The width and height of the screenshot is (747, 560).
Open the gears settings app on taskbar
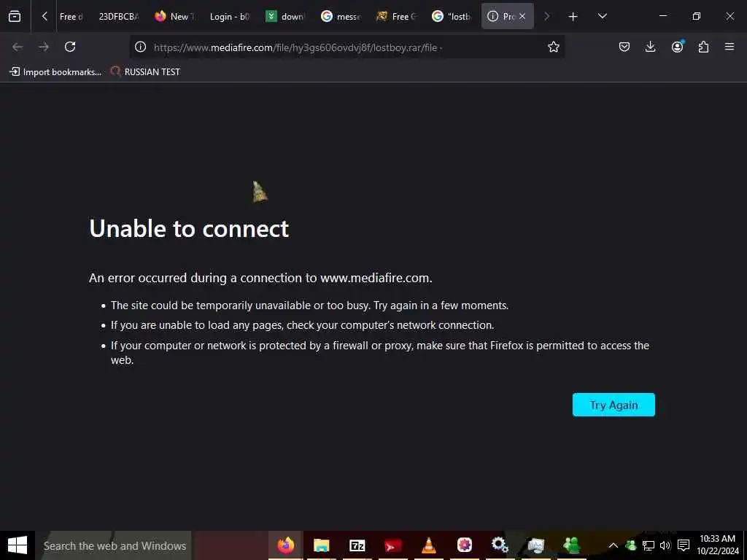click(x=500, y=545)
